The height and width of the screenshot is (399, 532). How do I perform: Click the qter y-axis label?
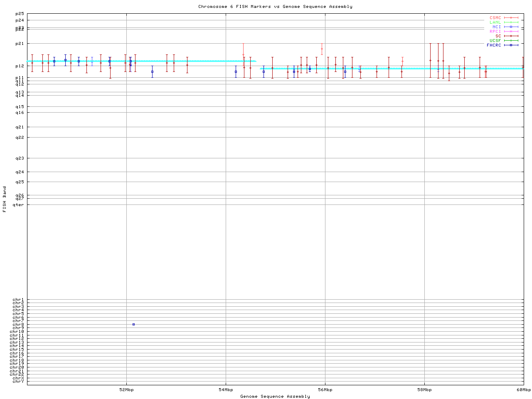click(18, 204)
